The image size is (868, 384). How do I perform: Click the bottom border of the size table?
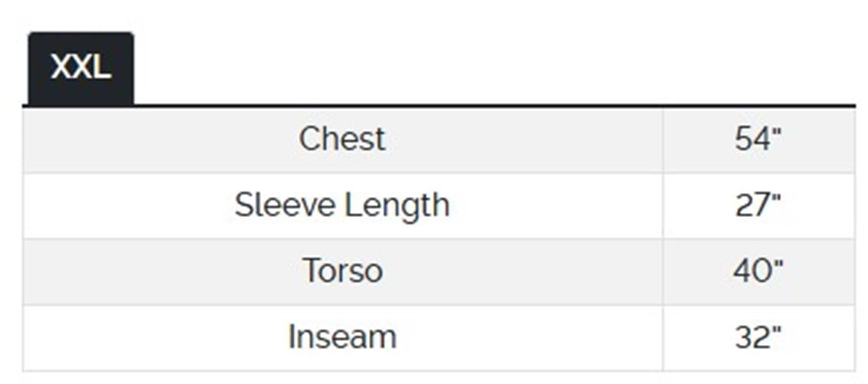342,371
